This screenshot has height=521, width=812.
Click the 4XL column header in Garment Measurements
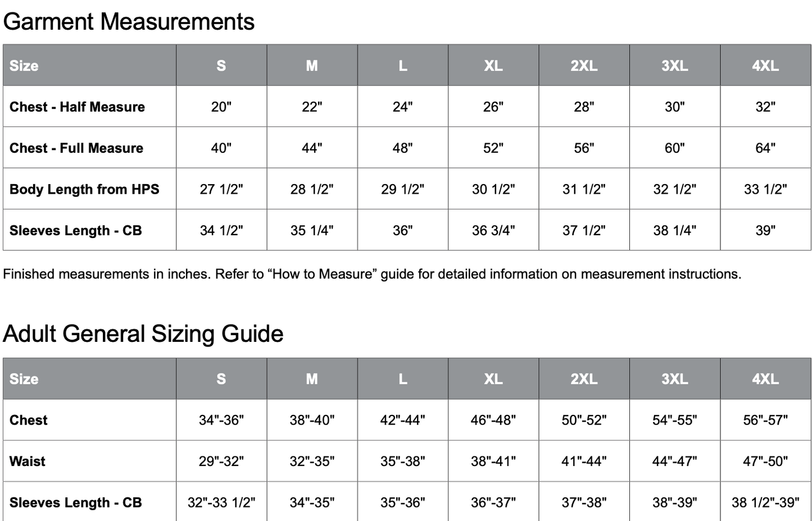[765, 66]
